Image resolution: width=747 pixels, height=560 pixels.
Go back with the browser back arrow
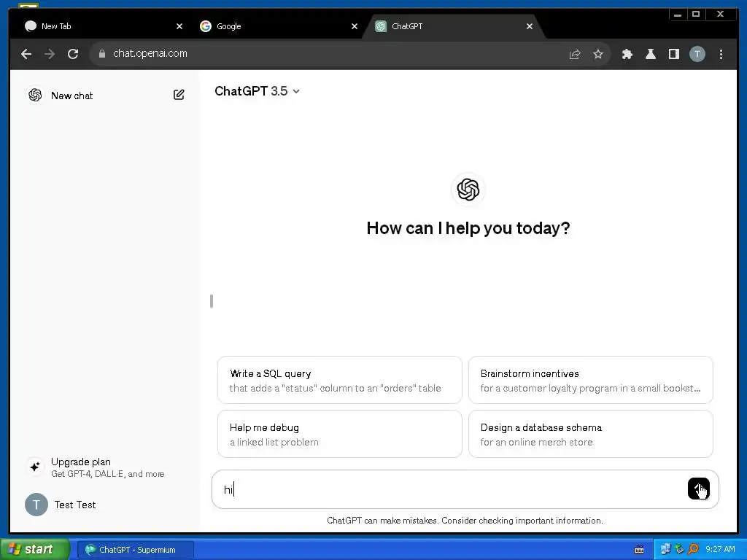(x=26, y=54)
